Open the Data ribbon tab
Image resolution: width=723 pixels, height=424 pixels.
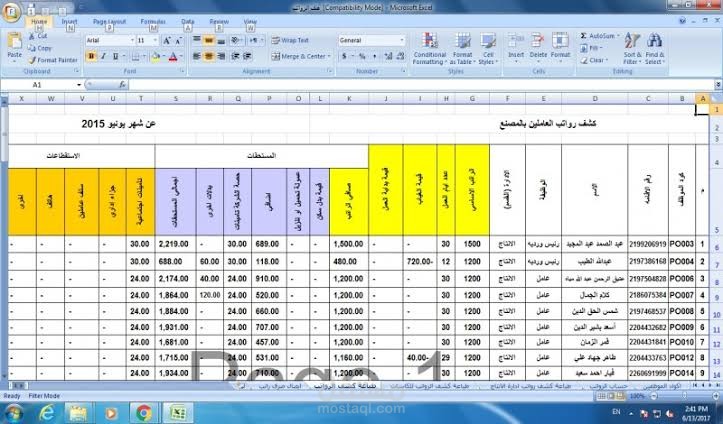tap(188, 22)
